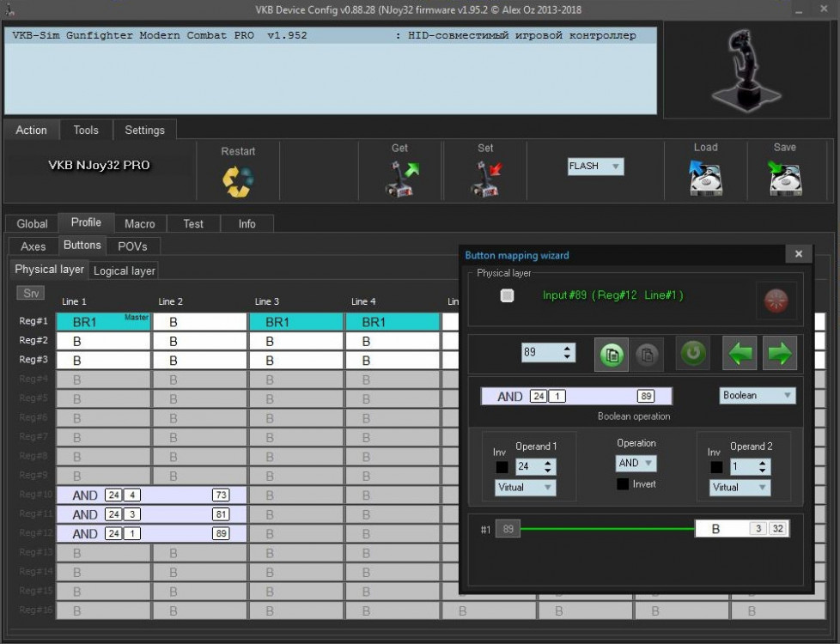Toggle the Inv checkbox for Operand 1
Image resolution: width=840 pixels, height=644 pixels.
tap(502, 468)
